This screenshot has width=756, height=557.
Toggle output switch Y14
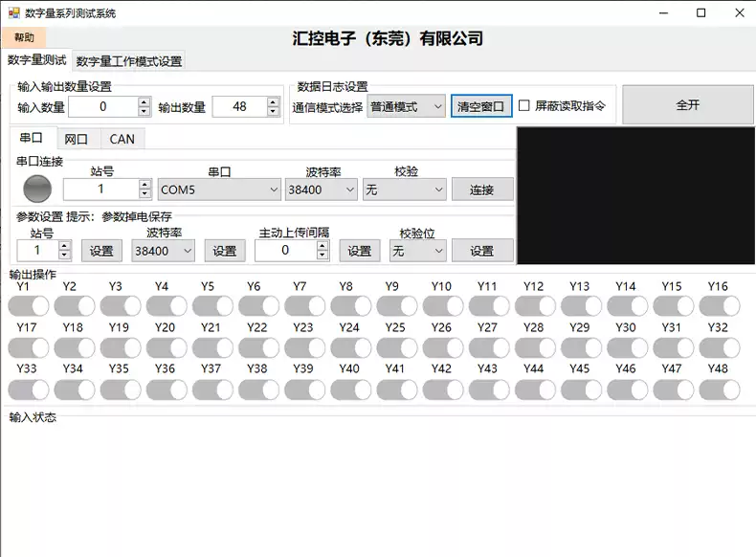(x=627, y=305)
